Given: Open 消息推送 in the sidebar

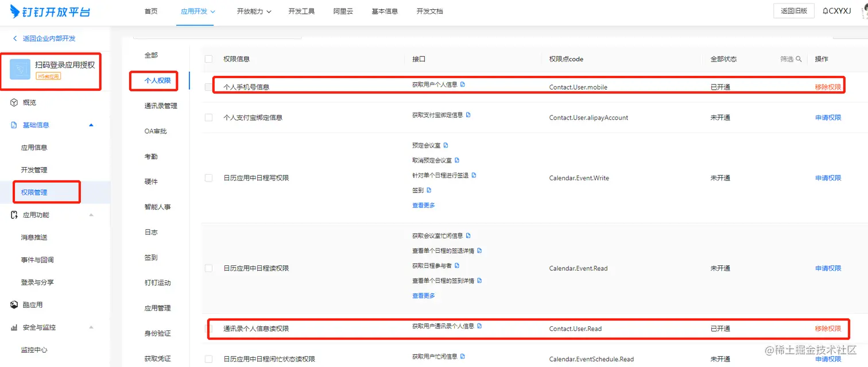Looking at the screenshot, I should 34,237.
